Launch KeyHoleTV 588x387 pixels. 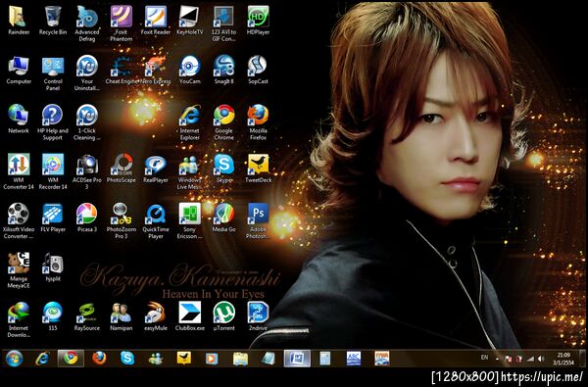(190, 21)
